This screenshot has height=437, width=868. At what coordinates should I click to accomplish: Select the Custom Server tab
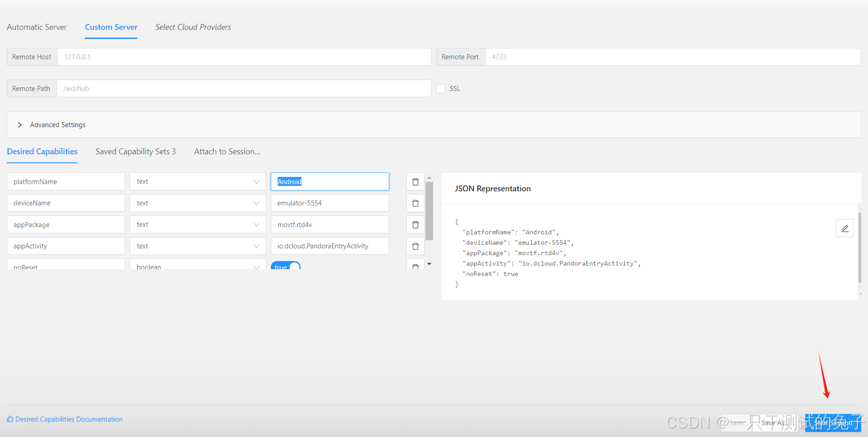point(111,27)
